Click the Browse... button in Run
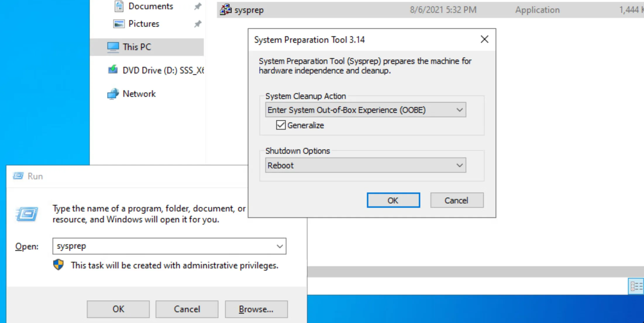 click(x=256, y=309)
